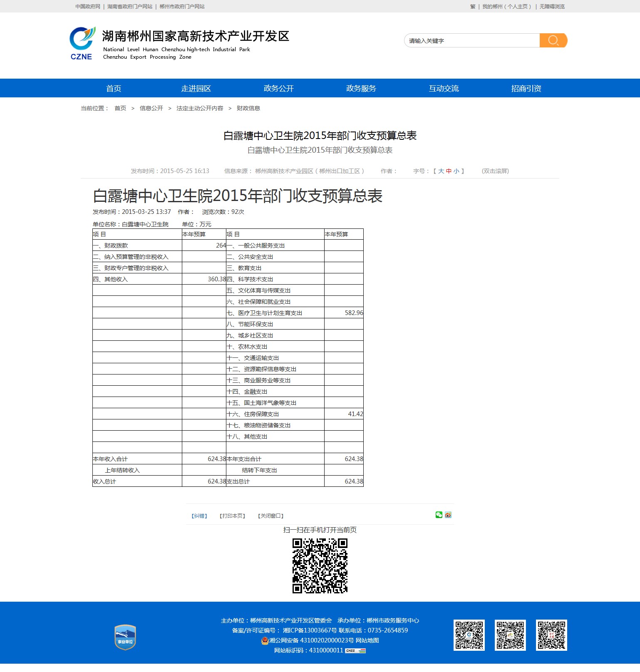Click the 一、财政拨款 row label
640x672 pixels.
pos(110,245)
